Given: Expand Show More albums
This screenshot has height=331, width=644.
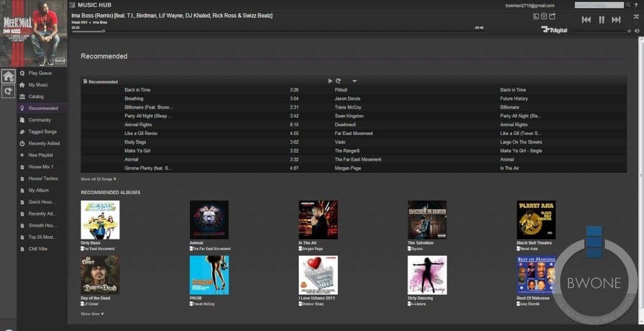Looking at the screenshot, I should pos(92,314).
